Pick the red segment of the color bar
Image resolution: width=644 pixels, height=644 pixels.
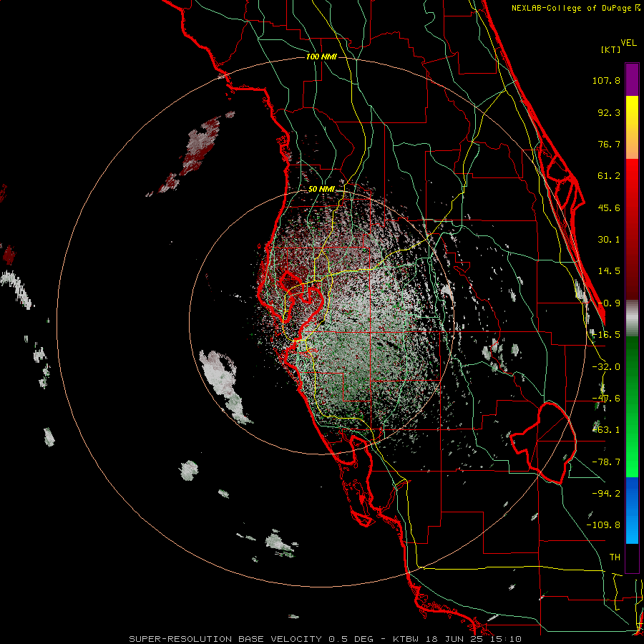tap(632, 229)
